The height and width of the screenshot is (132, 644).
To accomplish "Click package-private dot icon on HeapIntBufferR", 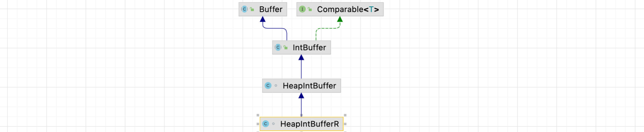I will [x=274, y=124].
